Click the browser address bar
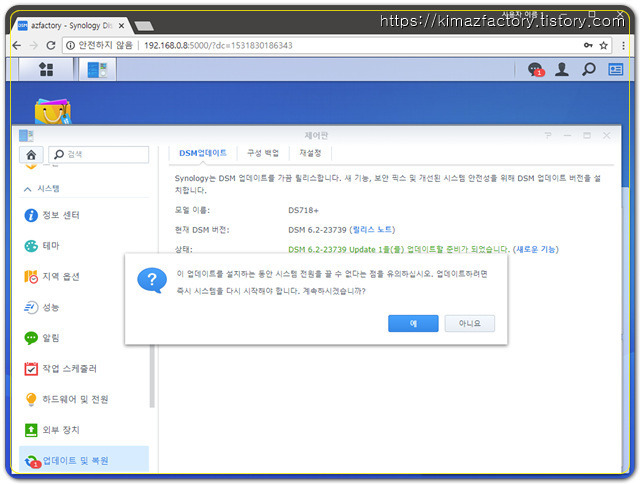The image size is (640, 484). point(335,45)
